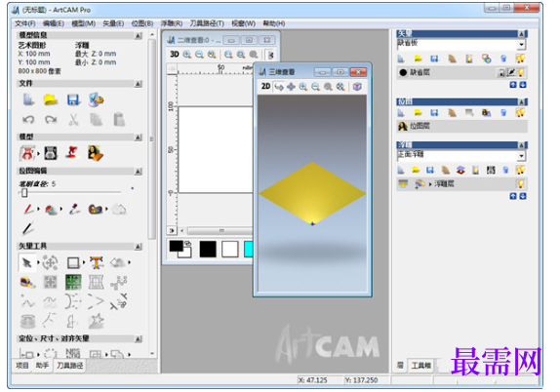Toggle all vector layers visibility bulbs icon

point(520,59)
